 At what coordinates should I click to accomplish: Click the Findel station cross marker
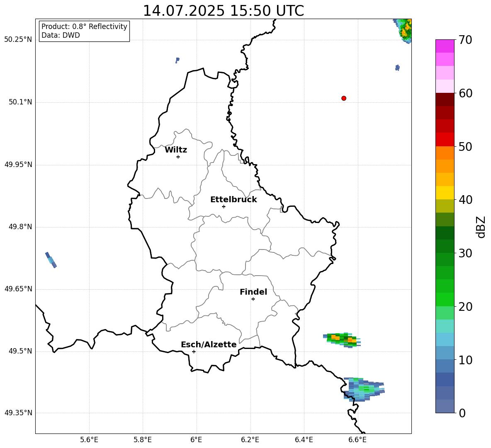coord(253,299)
